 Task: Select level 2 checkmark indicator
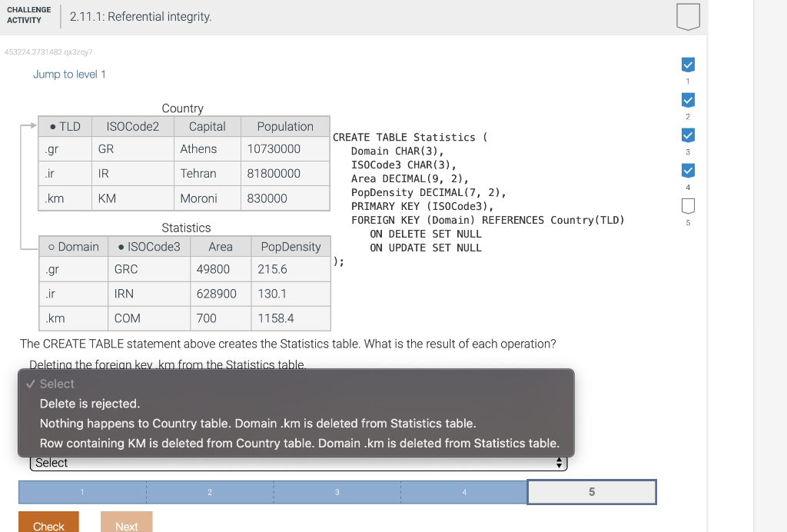688,101
